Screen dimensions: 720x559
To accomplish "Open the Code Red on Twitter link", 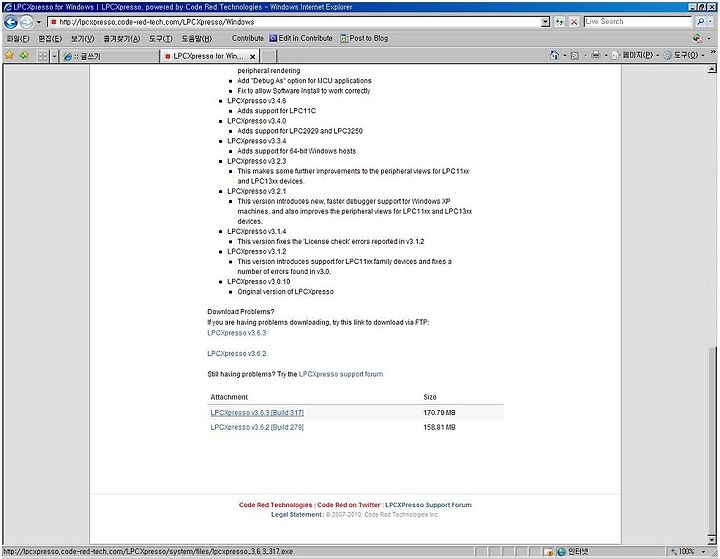I will point(349,505).
